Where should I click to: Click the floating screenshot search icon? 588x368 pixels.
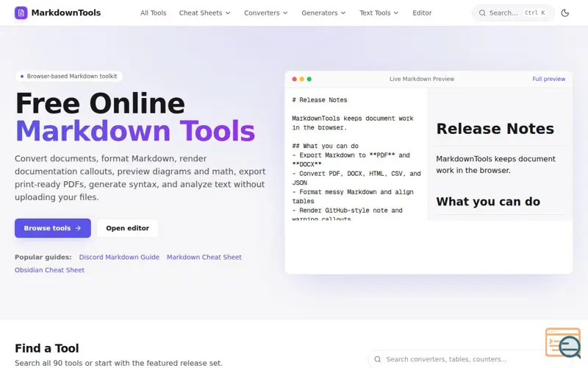coord(563,342)
